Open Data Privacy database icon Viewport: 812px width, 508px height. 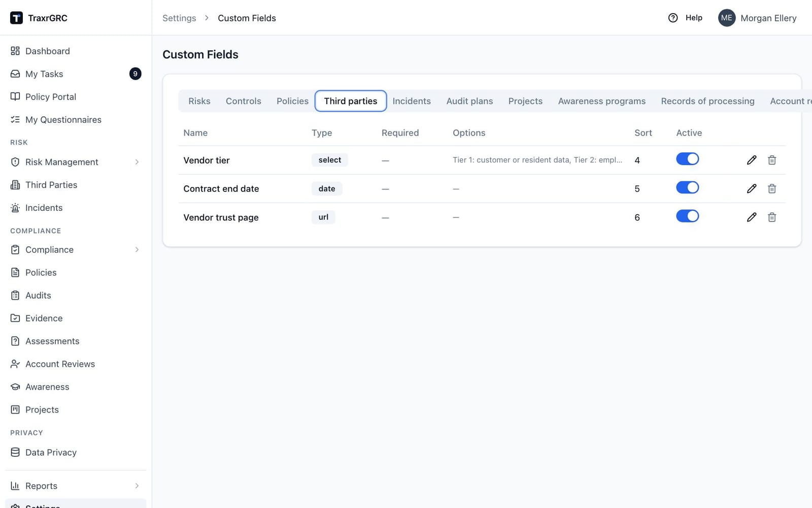click(x=15, y=452)
